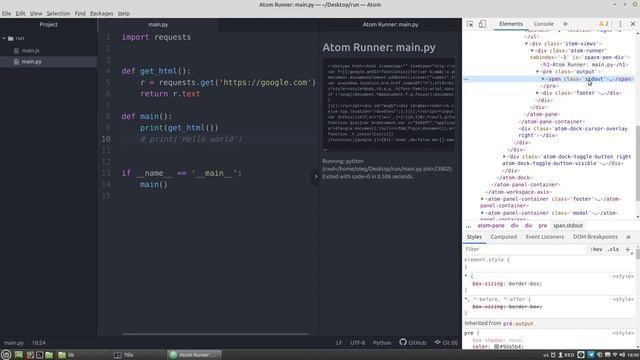The height and width of the screenshot is (360, 640).
Task: Click the DevTools elements vertical scrollbar
Action: [637, 163]
